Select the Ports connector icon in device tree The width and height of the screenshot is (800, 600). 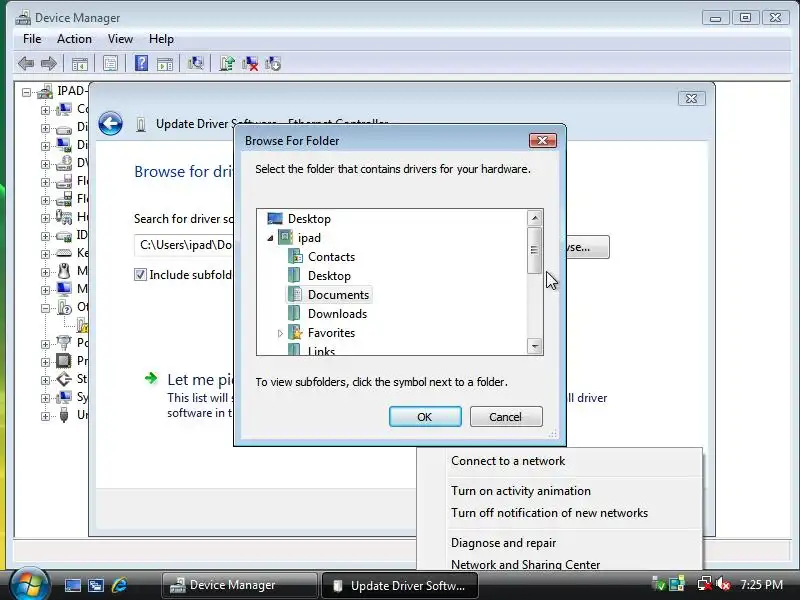[64, 342]
